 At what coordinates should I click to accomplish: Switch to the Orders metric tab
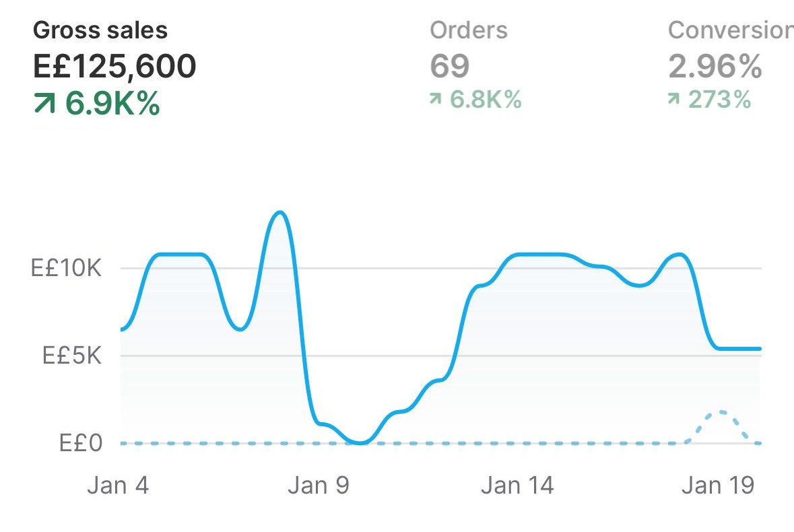point(469,30)
